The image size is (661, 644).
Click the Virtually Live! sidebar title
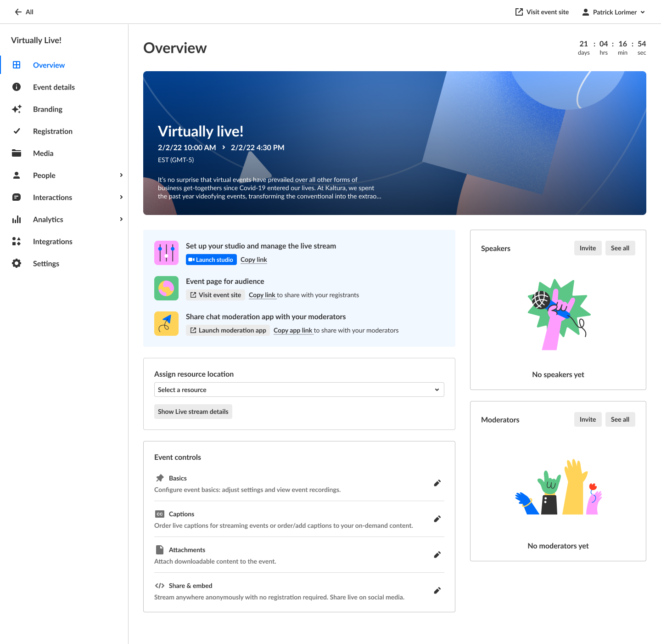(x=36, y=40)
